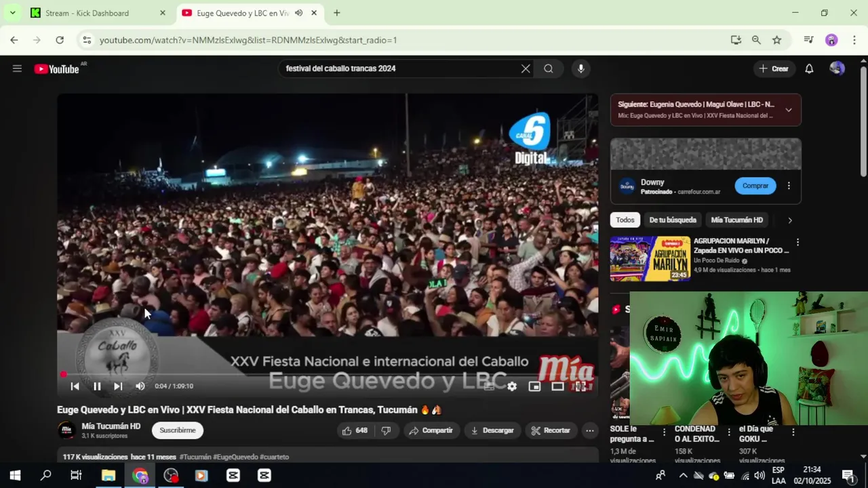Open the zoom magnifier in address bar
The image size is (868, 488).
click(756, 40)
